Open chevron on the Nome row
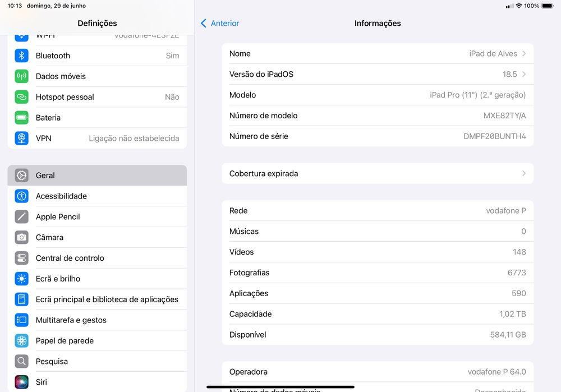The height and width of the screenshot is (392, 561). 524,54
